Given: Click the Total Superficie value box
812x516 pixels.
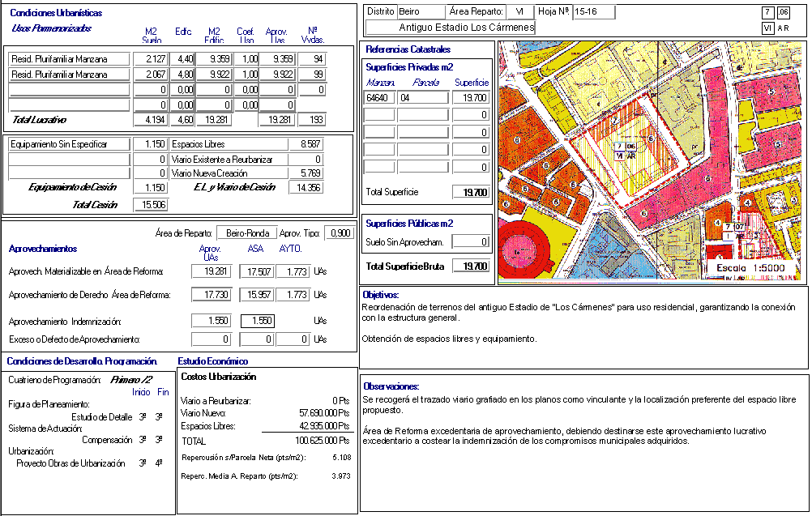Looking at the screenshot, I should (471, 193).
